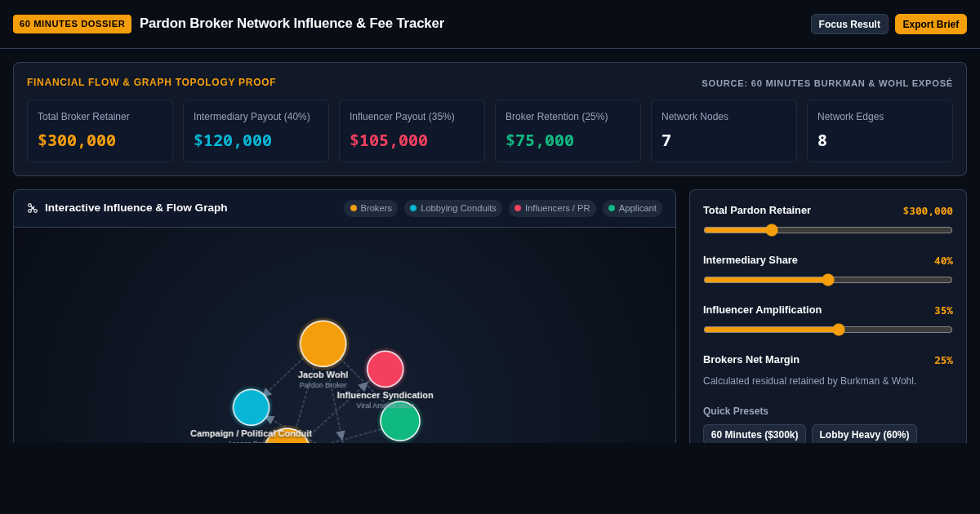Click the 60 MINUTES DOSSIER badge

(x=72, y=24)
